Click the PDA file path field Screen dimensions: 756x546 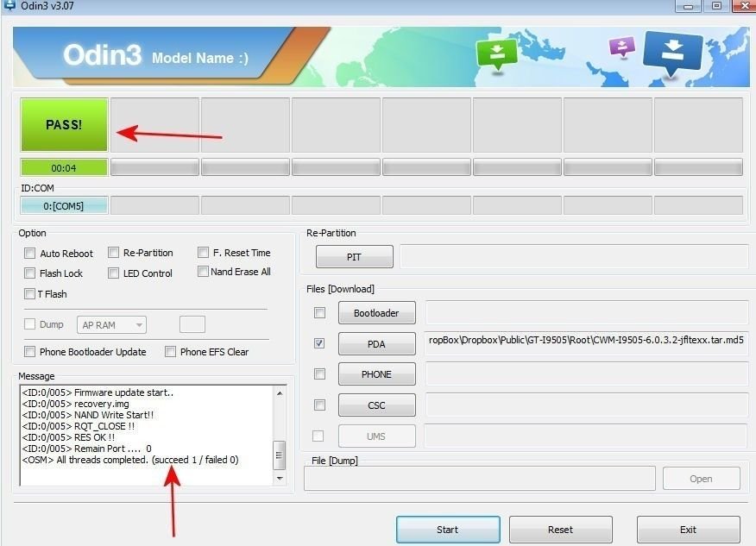coord(587,343)
